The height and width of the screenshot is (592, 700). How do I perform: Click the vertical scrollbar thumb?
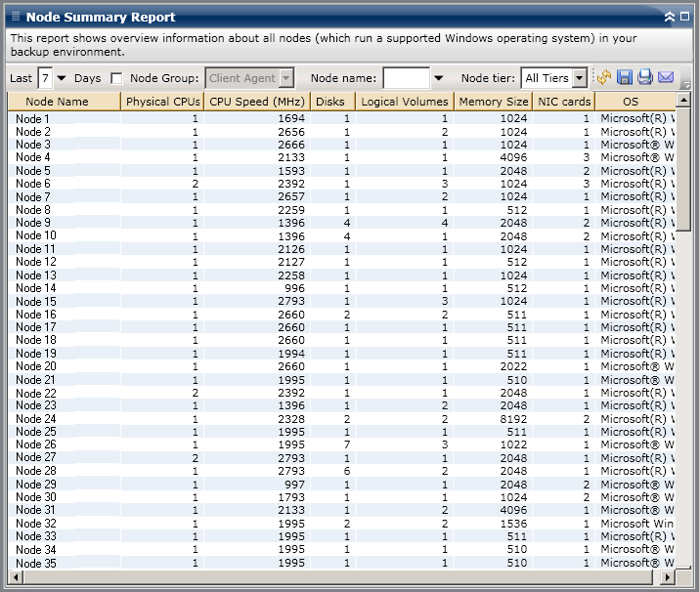pyautogui.click(x=683, y=169)
